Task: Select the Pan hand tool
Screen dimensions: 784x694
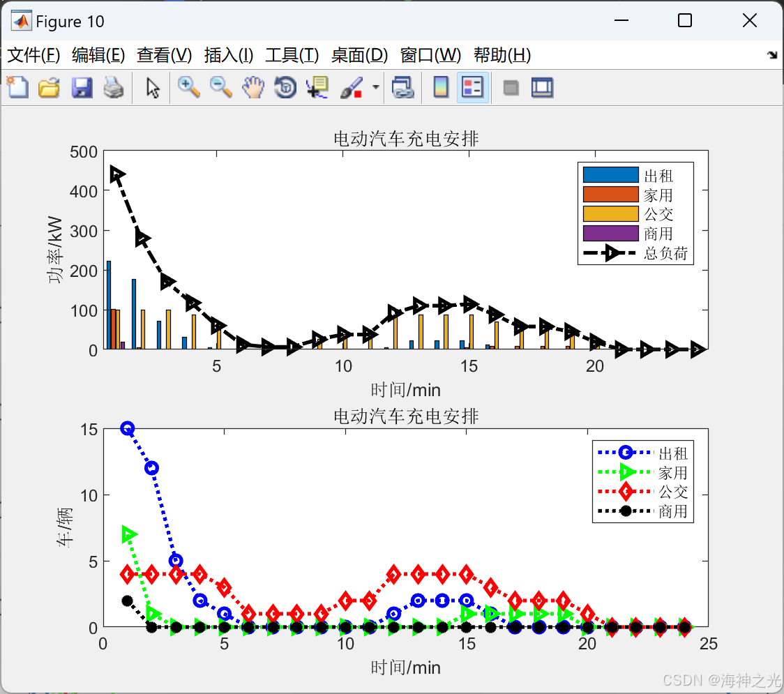Action: [x=253, y=87]
